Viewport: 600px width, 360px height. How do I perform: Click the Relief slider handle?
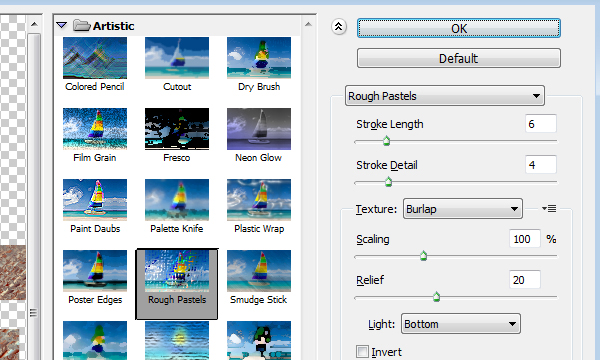436,297
